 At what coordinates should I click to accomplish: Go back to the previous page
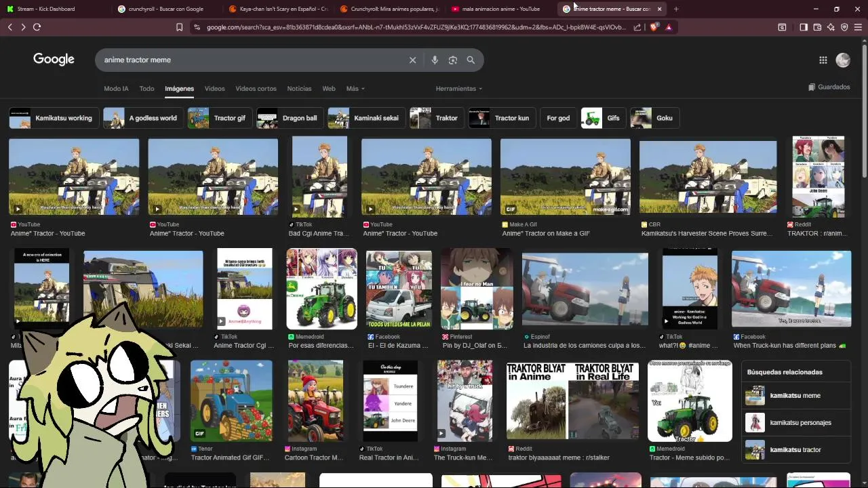9,27
